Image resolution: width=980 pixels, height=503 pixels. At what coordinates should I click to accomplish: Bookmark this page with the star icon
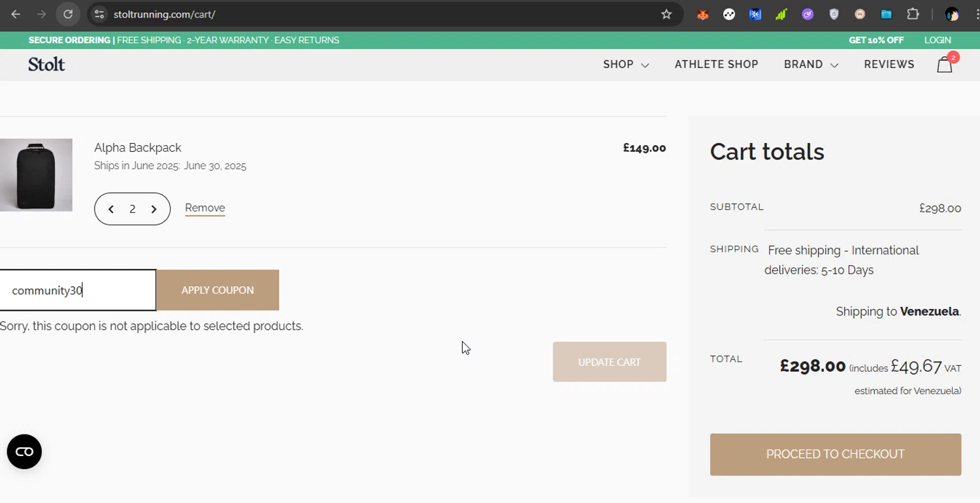(666, 14)
